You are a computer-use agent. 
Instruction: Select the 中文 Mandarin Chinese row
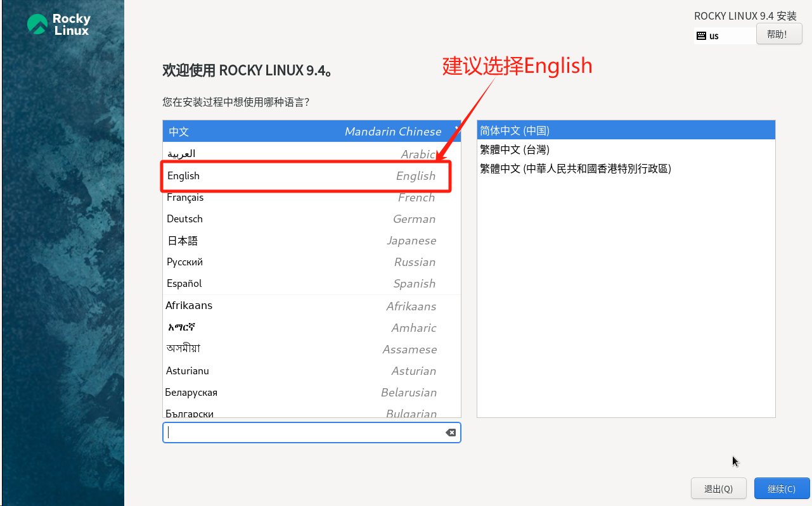point(311,132)
